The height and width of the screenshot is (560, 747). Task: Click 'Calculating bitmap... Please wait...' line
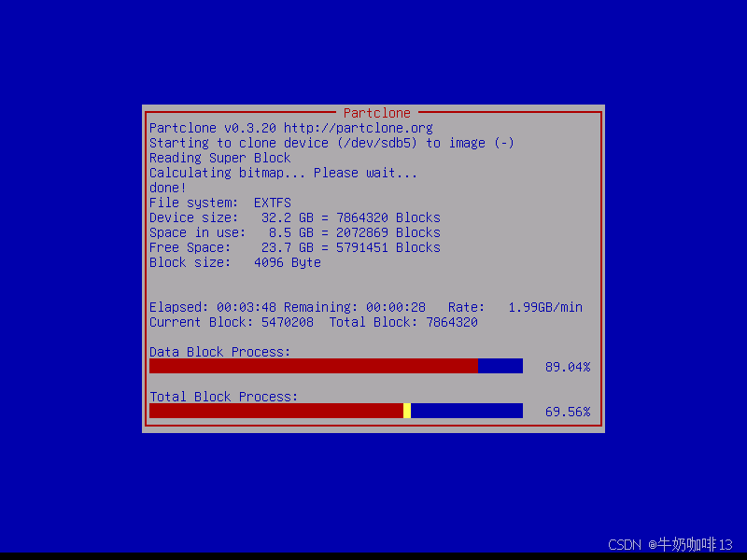tap(284, 173)
